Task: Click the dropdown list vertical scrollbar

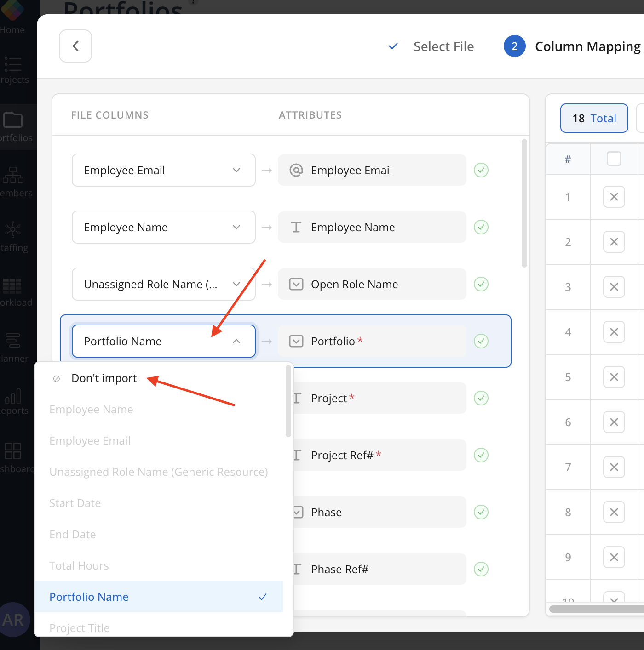Action: pos(288,401)
